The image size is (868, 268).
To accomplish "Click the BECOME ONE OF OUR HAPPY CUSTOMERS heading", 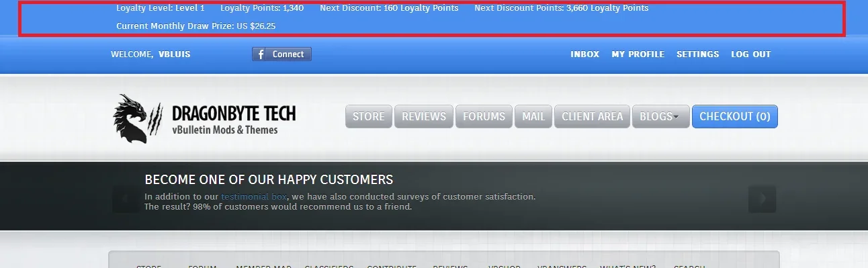I will pyautogui.click(x=269, y=179).
